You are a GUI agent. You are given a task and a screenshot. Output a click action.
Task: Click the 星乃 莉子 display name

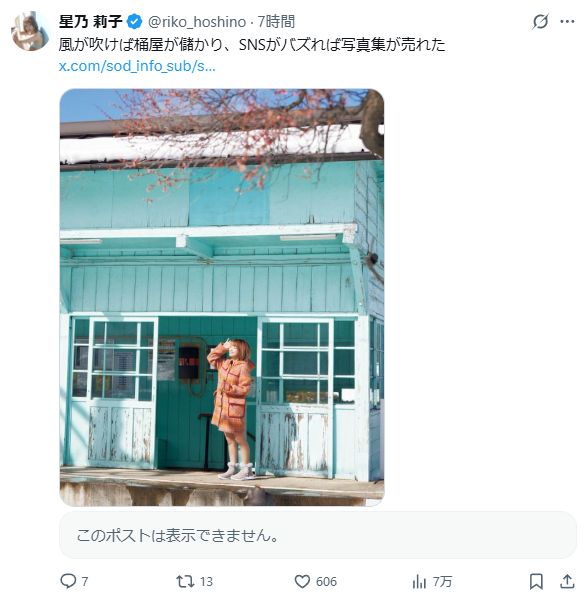tap(91, 21)
